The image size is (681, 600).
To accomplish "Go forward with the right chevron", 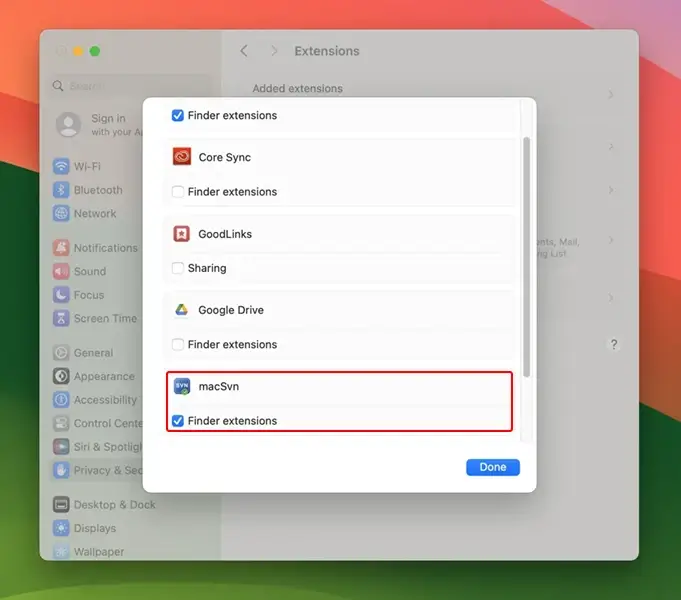I will tap(274, 51).
